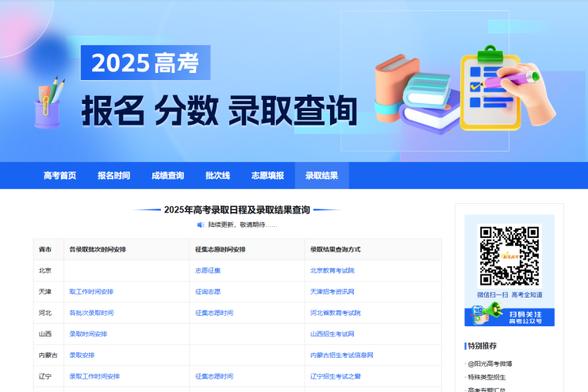Open the 高考首页 nav tab
This screenshot has height=392, width=588.
click(x=60, y=175)
